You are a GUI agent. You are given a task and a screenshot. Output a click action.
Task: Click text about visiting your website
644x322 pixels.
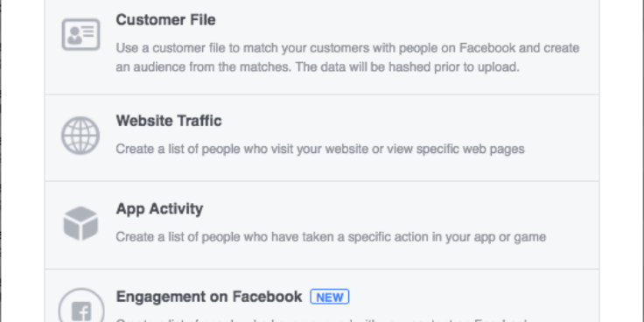(x=320, y=149)
